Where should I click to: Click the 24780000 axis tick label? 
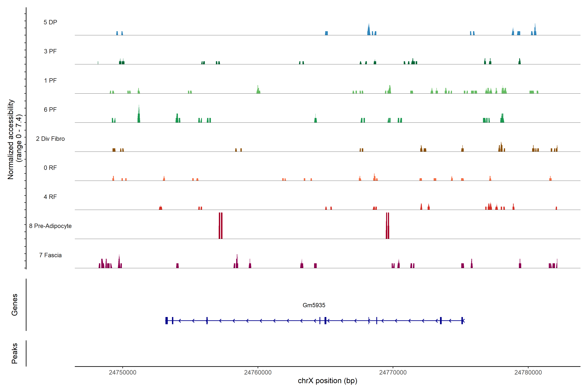pyautogui.click(x=528, y=372)
